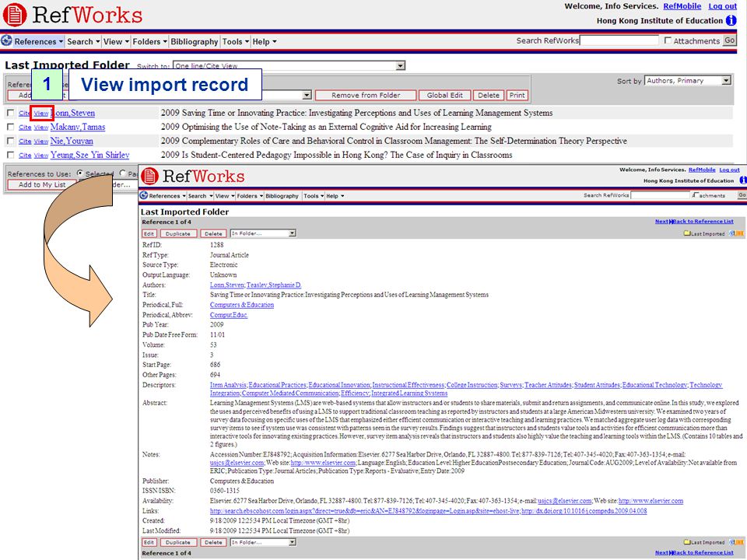
Task: Click the Go search button in the list window
Action: [729, 40]
